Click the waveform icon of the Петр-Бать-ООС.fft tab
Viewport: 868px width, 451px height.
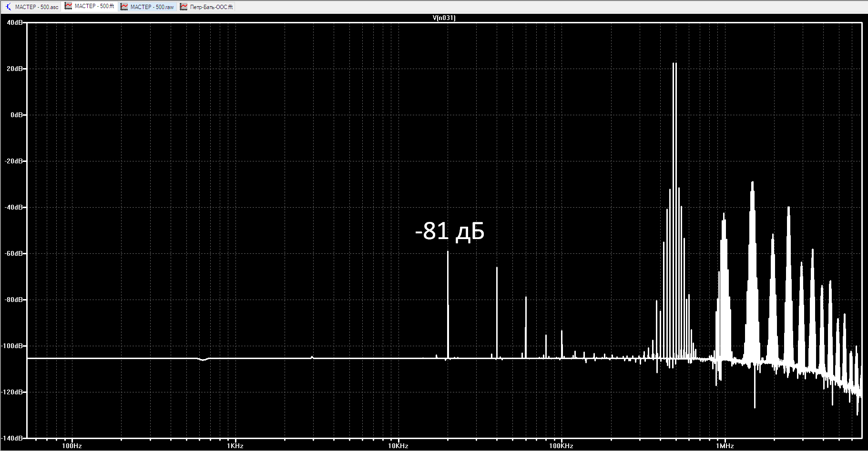click(x=184, y=7)
